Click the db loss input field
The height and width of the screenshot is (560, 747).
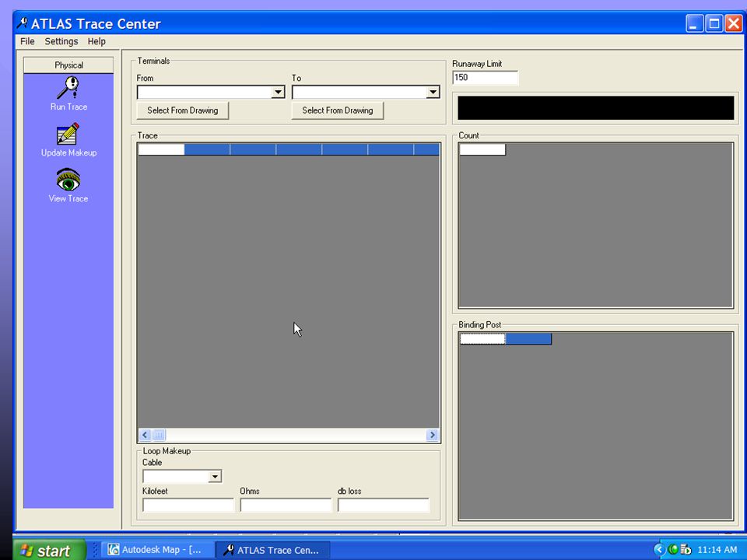click(x=384, y=505)
